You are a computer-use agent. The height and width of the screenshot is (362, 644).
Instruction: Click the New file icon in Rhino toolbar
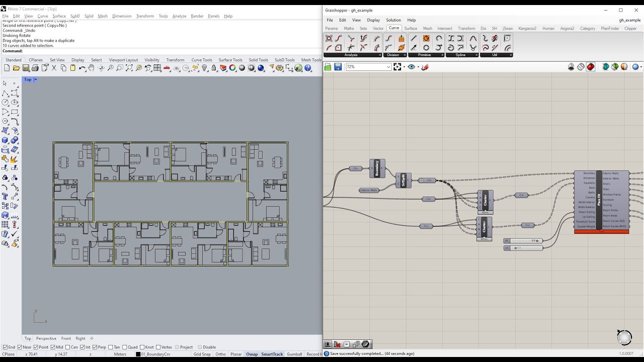[x=7, y=68]
